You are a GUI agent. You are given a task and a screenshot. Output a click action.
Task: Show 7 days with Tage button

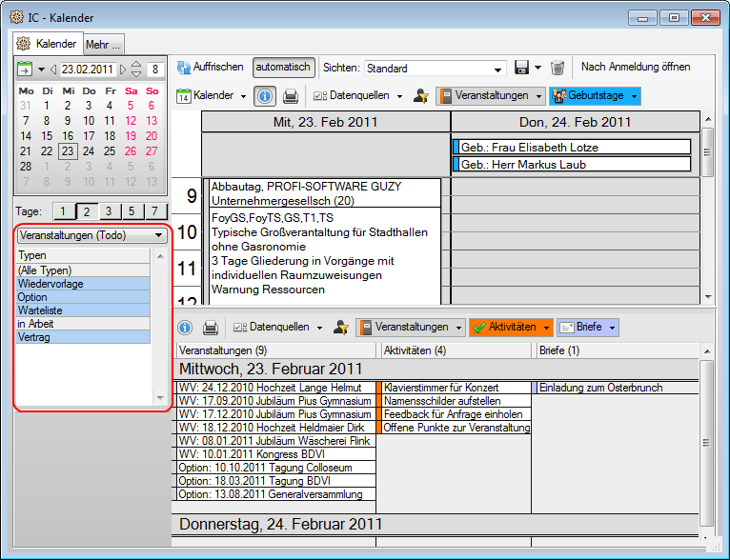154,211
